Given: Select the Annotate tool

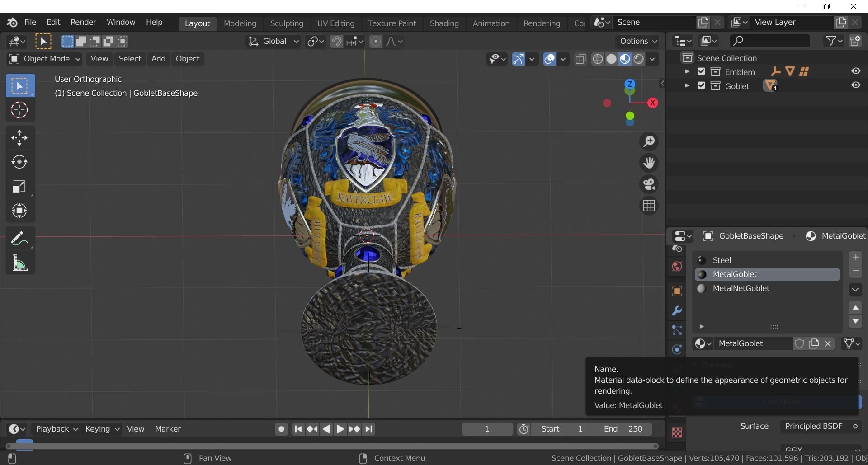Looking at the screenshot, I should coord(20,239).
